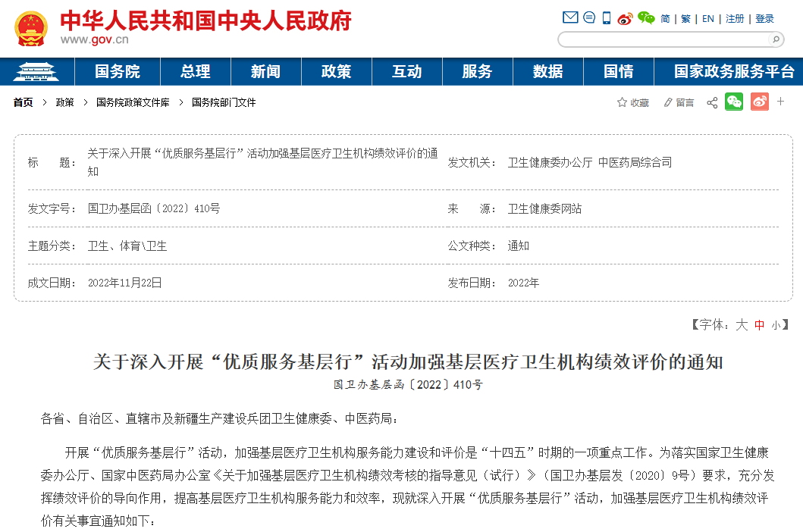Click the main article headline
This screenshot has width=803, height=532.
(x=408, y=362)
